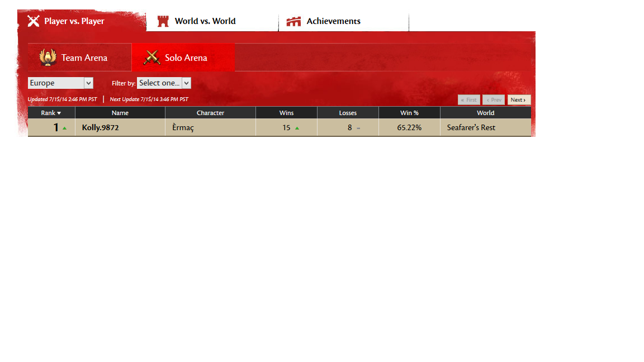Sort by the Wins column header
This screenshot has width=644, height=362.
click(286, 113)
